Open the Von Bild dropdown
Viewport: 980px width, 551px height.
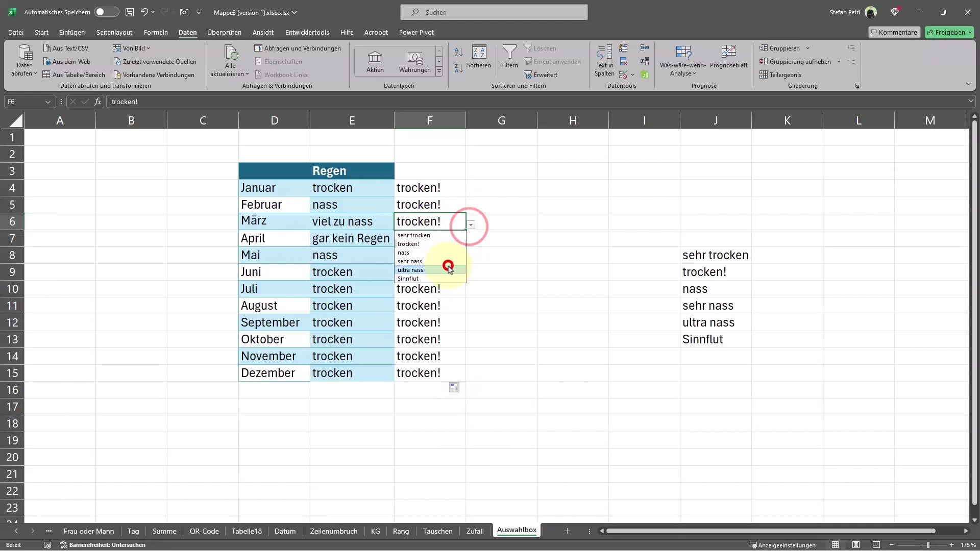click(132, 48)
